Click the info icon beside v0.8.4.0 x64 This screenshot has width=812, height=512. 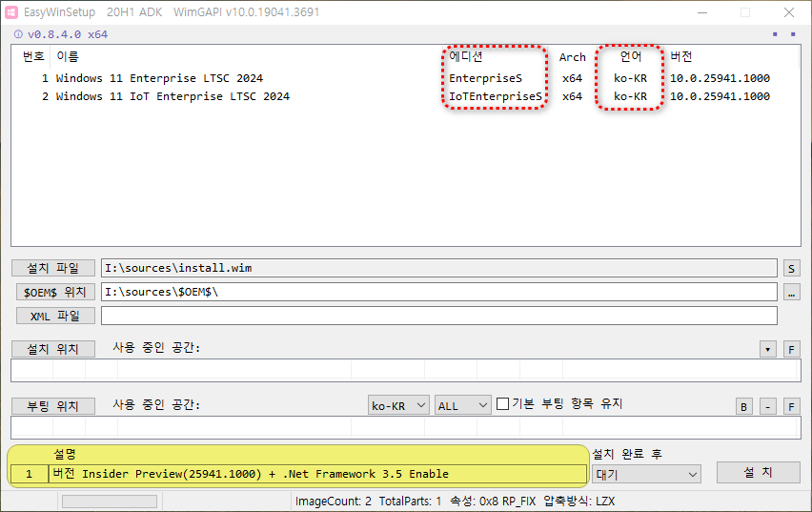coord(18,34)
